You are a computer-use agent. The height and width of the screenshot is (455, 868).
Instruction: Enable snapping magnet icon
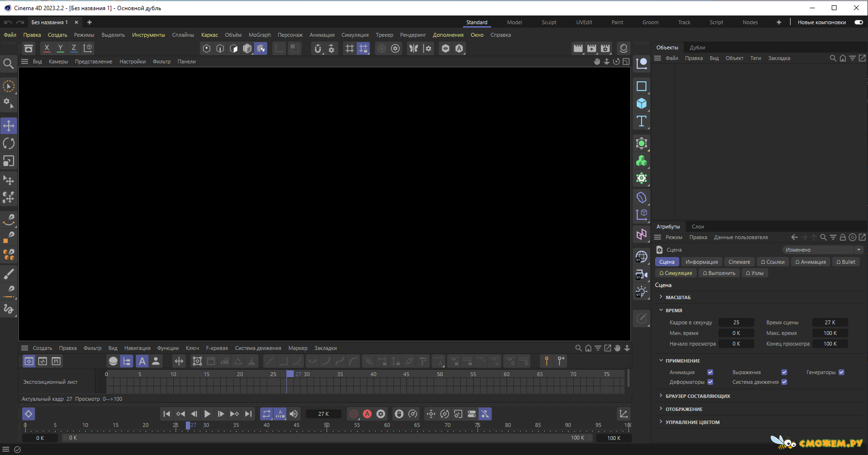pyautogui.click(x=318, y=48)
